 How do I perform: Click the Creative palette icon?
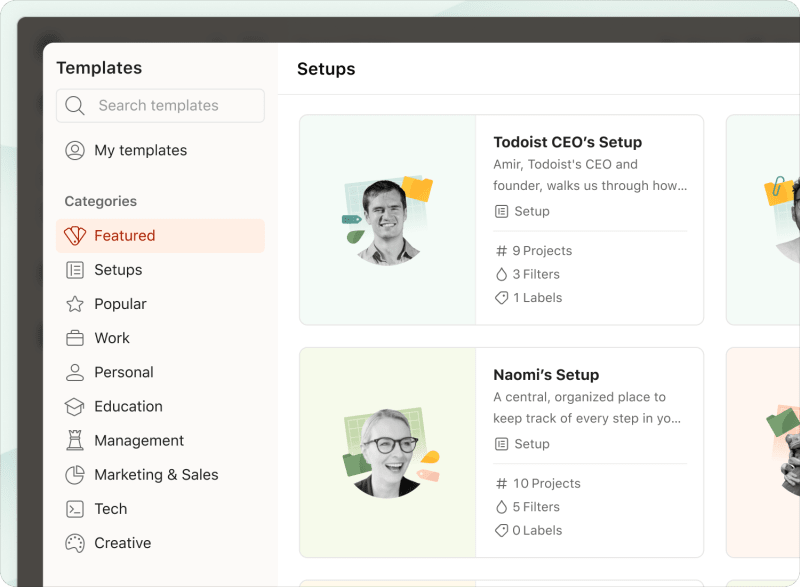(75, 543)
